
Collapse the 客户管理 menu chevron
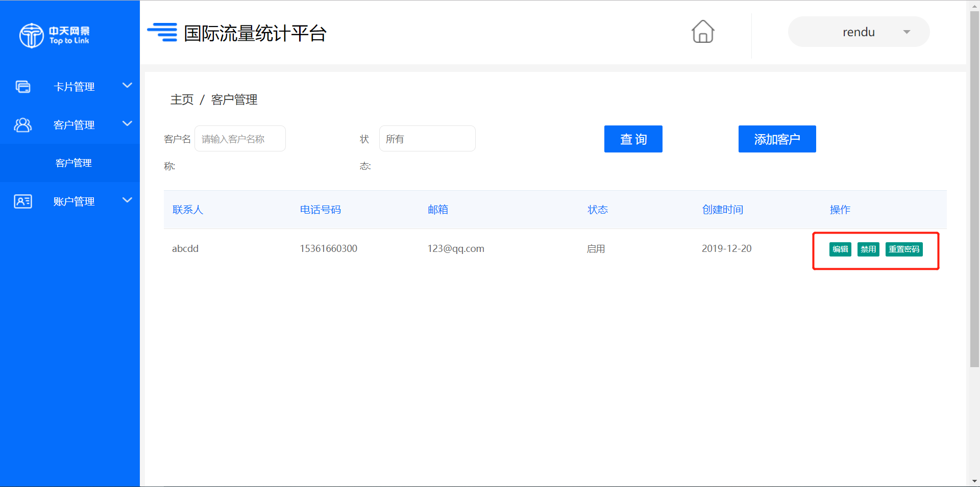click(128, 123)
